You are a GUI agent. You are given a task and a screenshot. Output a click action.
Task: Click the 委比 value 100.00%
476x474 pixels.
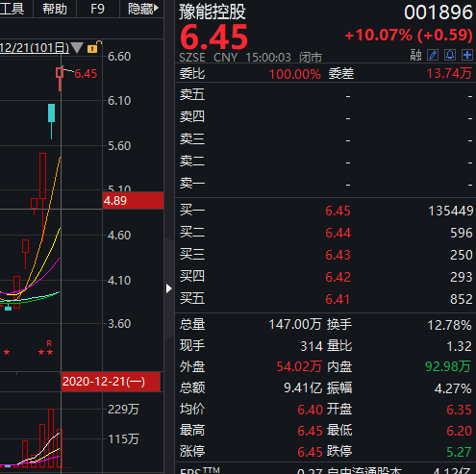(295, 74)
